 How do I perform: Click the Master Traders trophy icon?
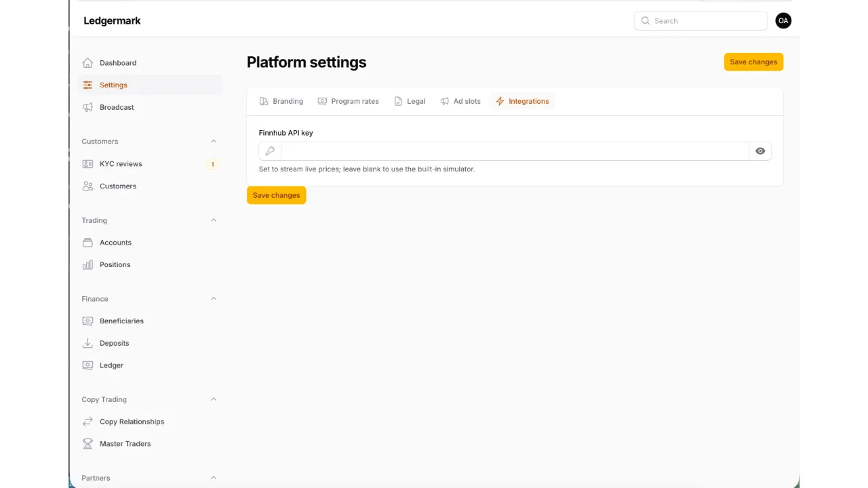87,444
